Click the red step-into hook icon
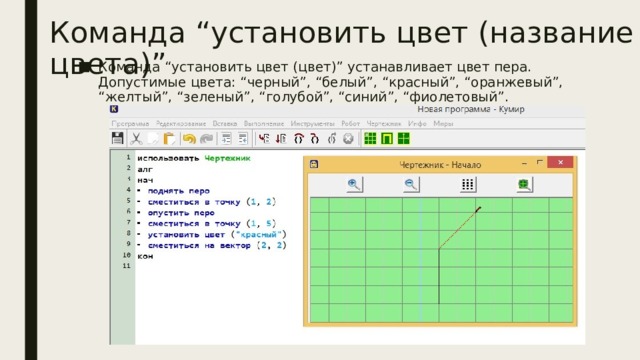The width and height of the screenshot is (640, 360). [x=314, y=139]
